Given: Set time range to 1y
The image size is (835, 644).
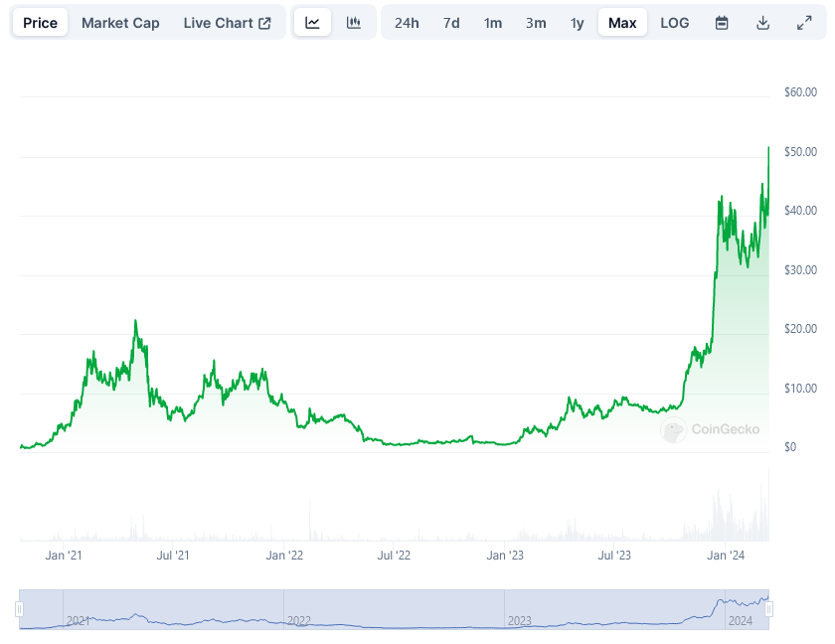Looking at the screenshot, I should 578,23.
